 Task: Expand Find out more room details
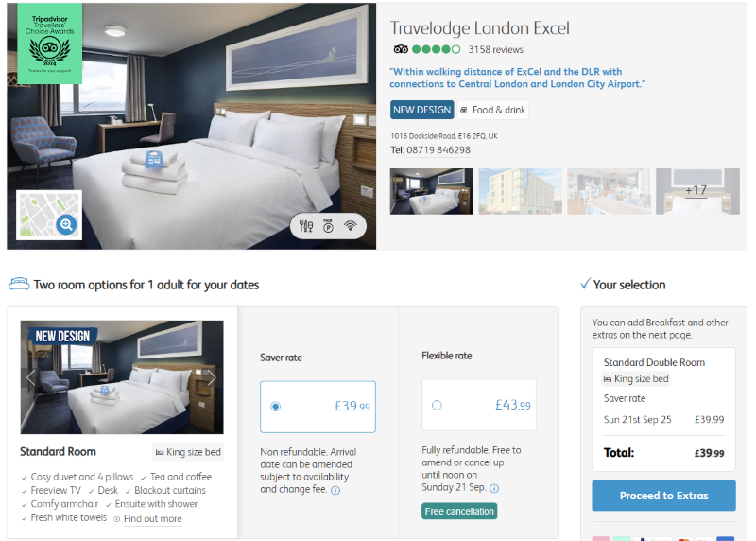click(x=153, y=519)
